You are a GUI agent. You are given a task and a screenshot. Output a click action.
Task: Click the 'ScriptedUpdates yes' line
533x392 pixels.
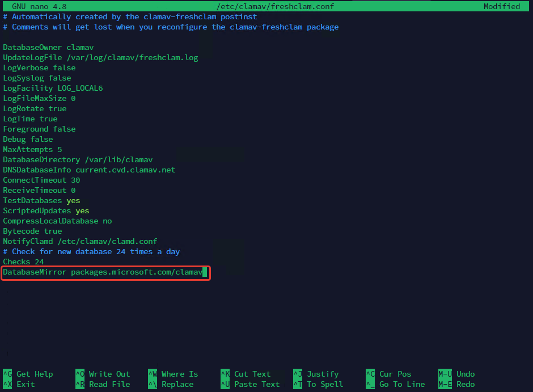[x=46, y=210]
